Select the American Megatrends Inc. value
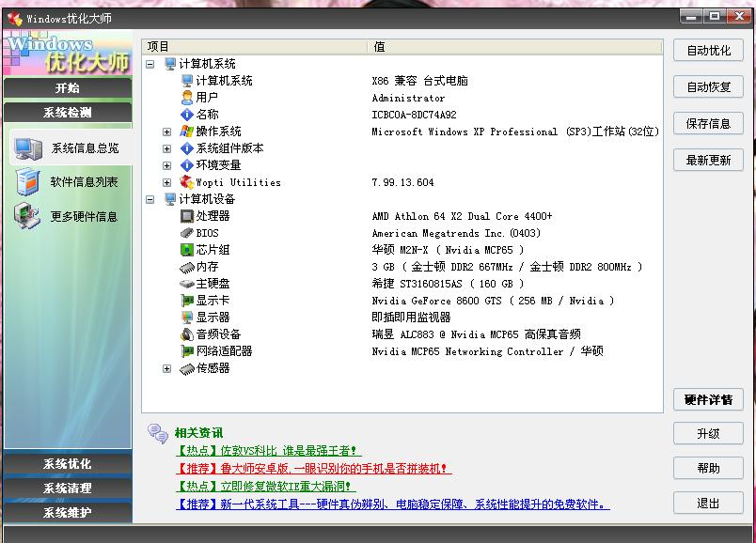 pyautogui.click(x=456, y=233)
